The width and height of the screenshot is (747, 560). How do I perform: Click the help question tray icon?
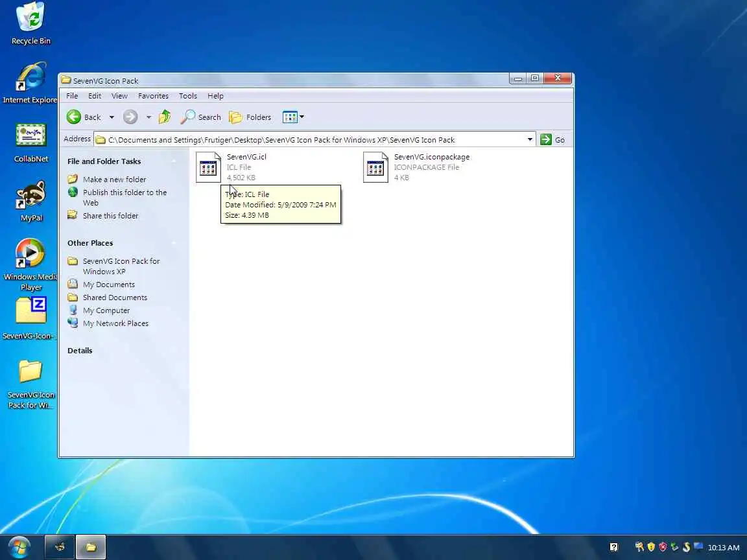pos(614,547)
